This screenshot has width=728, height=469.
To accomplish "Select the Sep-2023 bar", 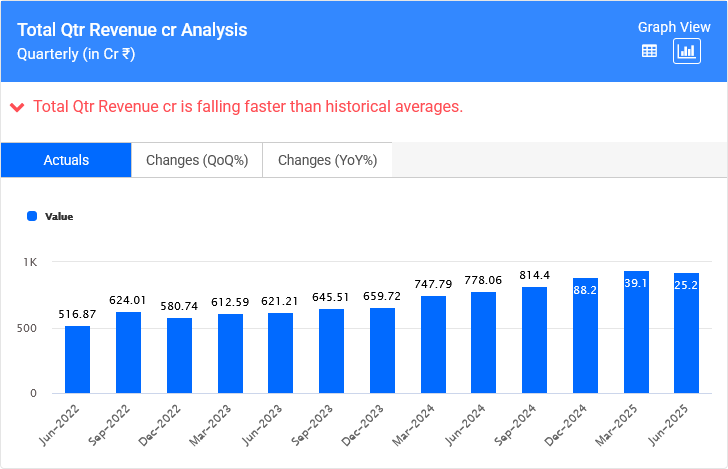I will pos(332,351).
